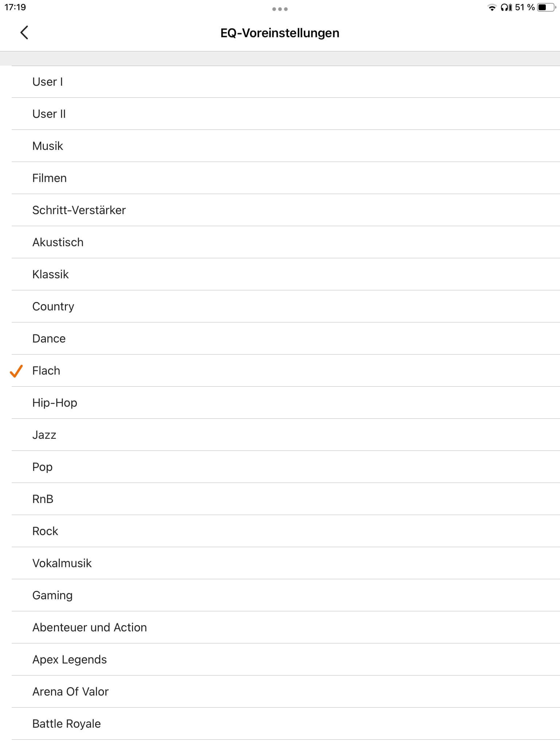
Task: Tap the three-dot multitasking icon
Action: [x=280, y=9]
